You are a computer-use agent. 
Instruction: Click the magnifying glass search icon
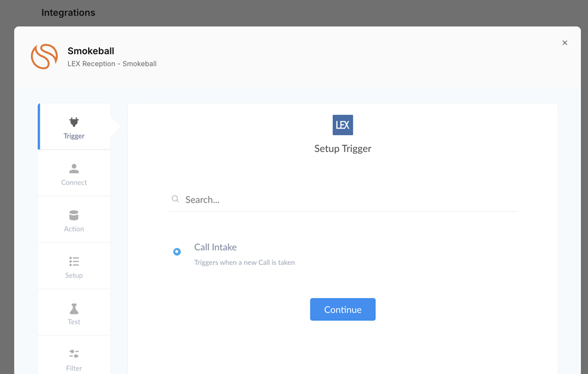coord(175,199)
